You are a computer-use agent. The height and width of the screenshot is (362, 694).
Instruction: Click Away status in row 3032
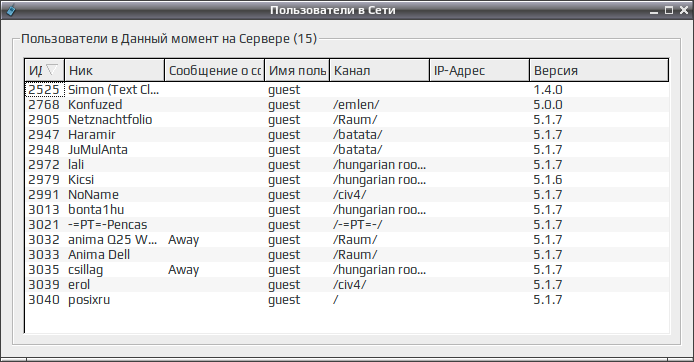184,240
